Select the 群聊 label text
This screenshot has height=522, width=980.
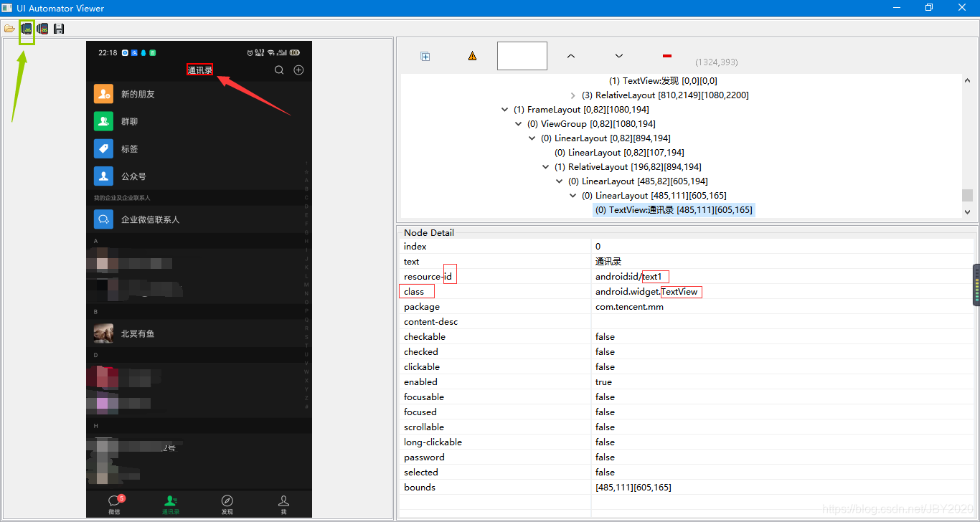click(129, 121)
